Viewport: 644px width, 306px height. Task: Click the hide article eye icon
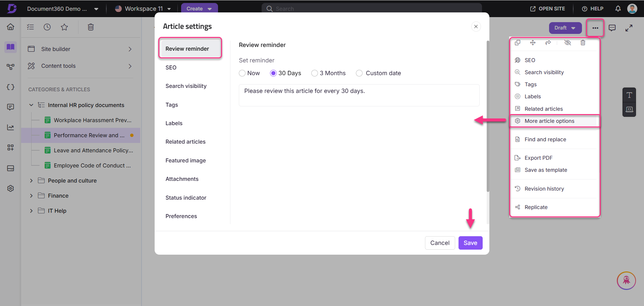pos(568,43)
